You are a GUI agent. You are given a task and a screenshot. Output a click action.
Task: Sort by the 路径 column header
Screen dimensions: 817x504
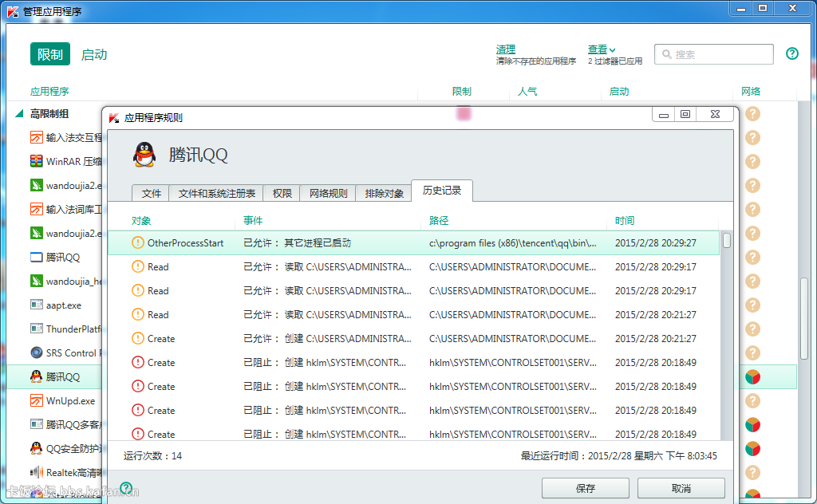439,221
